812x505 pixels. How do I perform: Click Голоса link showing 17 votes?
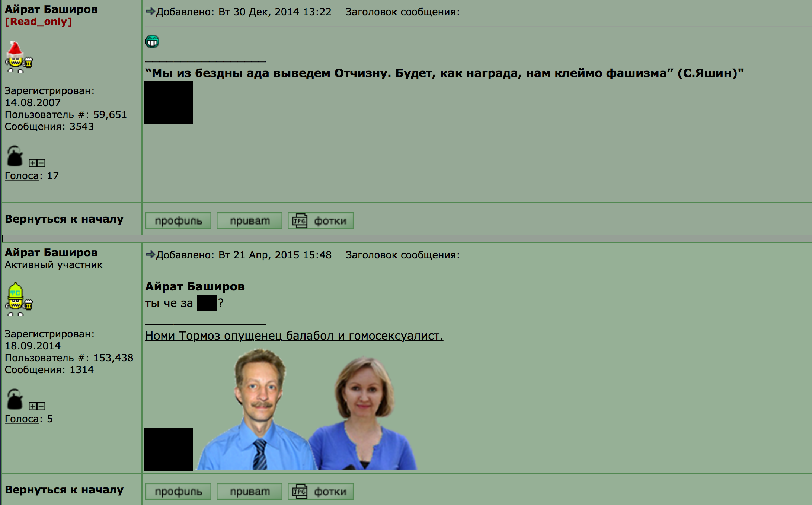tap(22, 176)
